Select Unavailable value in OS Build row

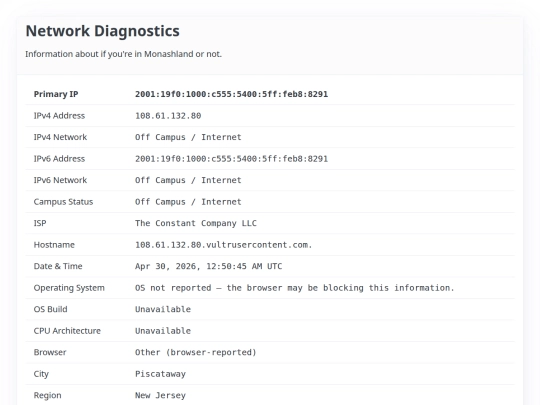(x=163, y=309)
